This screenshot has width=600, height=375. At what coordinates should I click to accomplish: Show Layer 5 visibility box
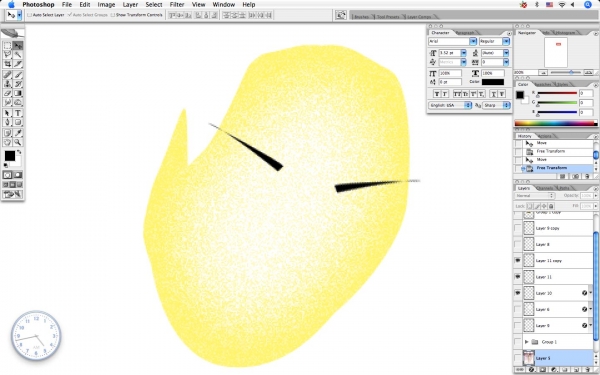518,358
